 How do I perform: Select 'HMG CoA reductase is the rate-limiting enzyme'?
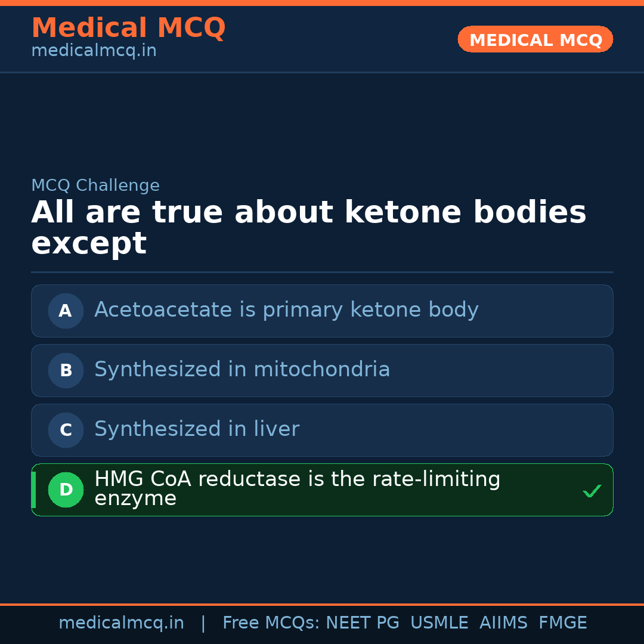[x=297, y=488]
